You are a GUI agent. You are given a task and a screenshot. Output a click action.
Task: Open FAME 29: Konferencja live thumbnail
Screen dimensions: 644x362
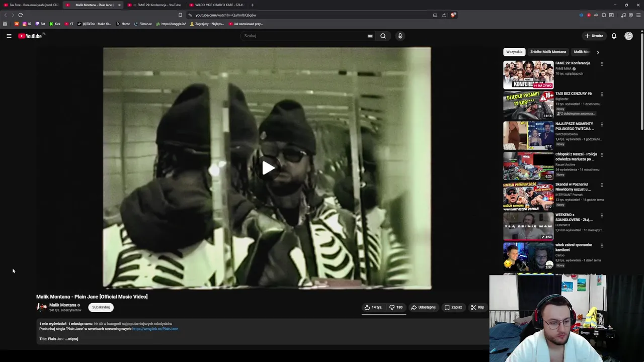[528, 75]
